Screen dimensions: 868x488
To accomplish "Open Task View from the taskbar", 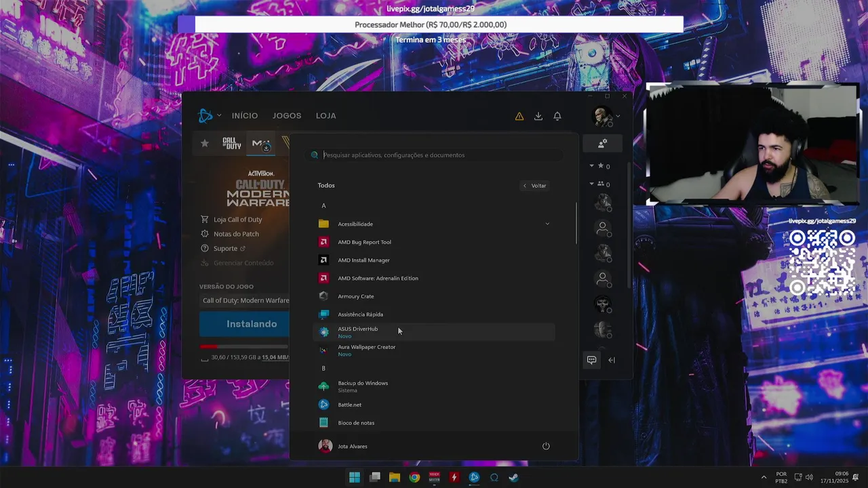I will tap(374, 477).
